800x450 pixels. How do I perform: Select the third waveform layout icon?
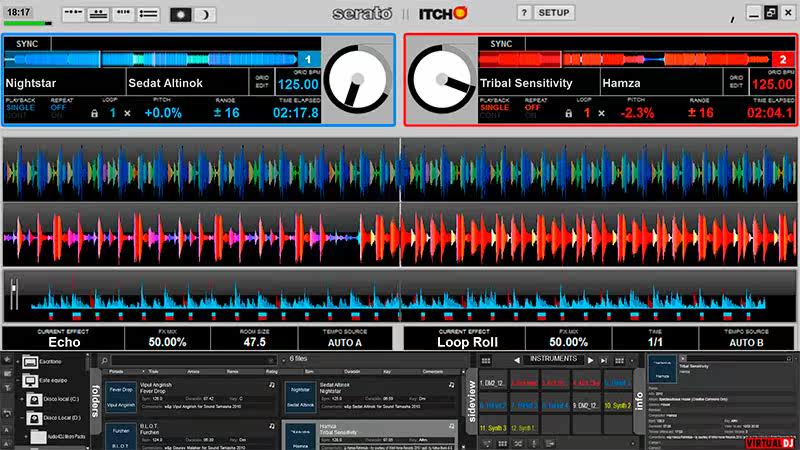tap(123, 14)
